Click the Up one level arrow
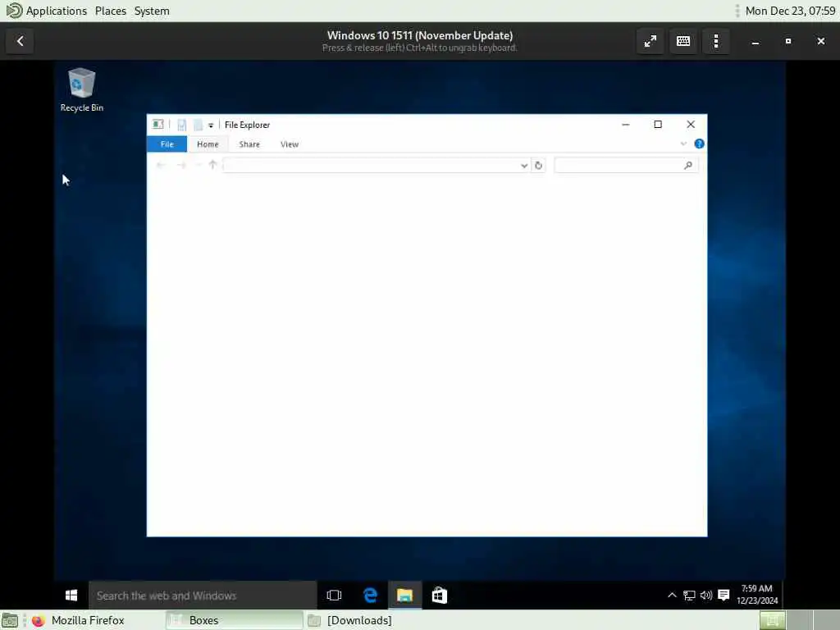The width and height of the screenshot is (840, 630). [212, 165]
